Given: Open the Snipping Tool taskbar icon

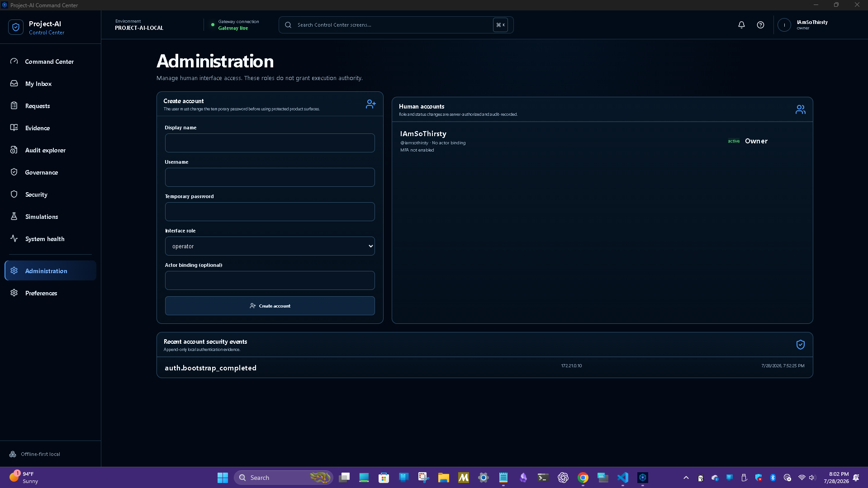Looking at the screenshot, I should (x=423, y=478).
